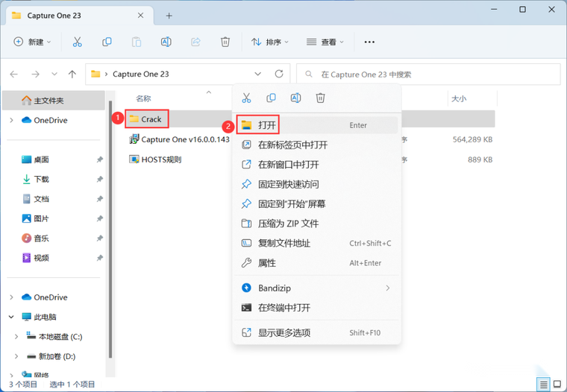Select the HOSTS规则 file
567x392 pixels.
[x=155, y=159]
